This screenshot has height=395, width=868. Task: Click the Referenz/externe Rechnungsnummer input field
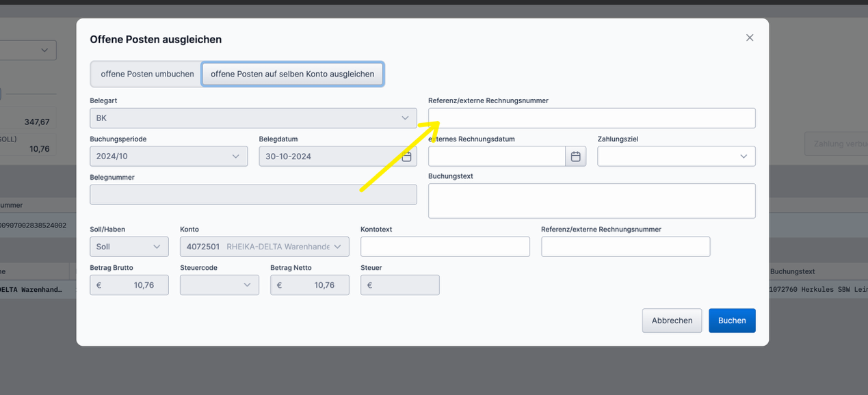click(592, 118)
